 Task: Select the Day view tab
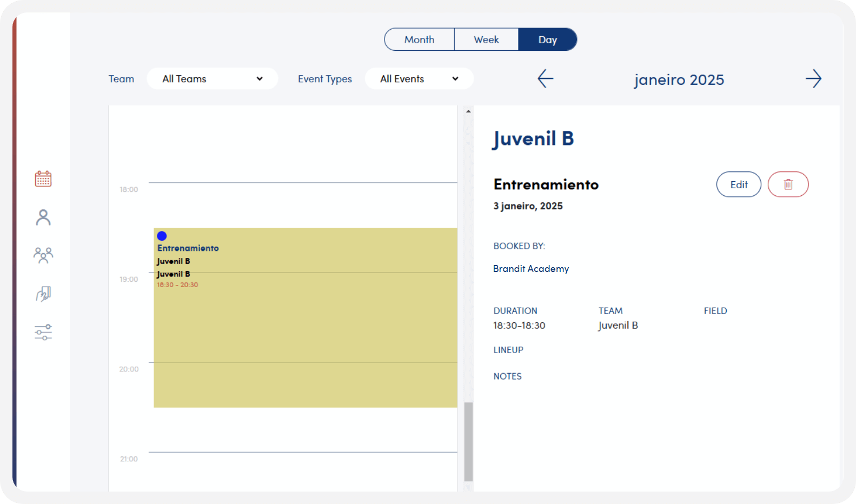point(547,39)
